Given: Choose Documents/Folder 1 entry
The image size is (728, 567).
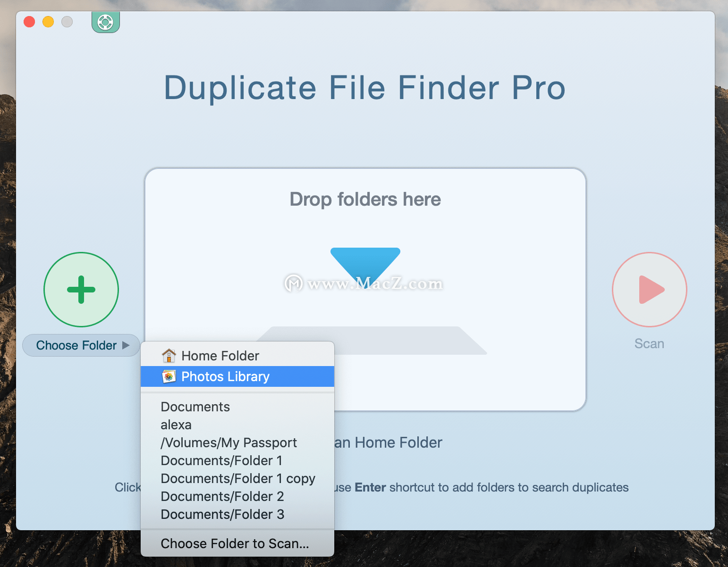Looking at the screenshot, I should 237,460.
